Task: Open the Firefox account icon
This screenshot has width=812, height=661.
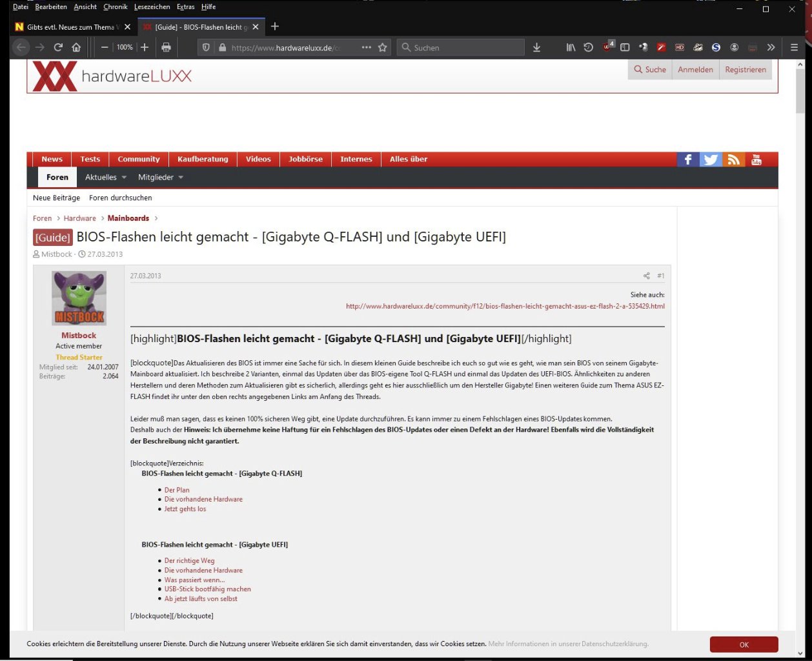Action: [734, 47]
